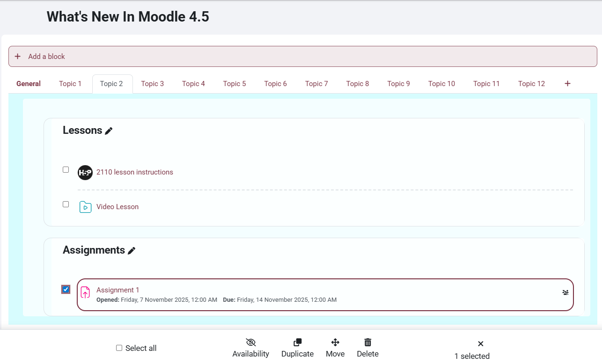The image size is (602, 364).
Task: Select the Topic 2 tab
Action: pos(111,84)
